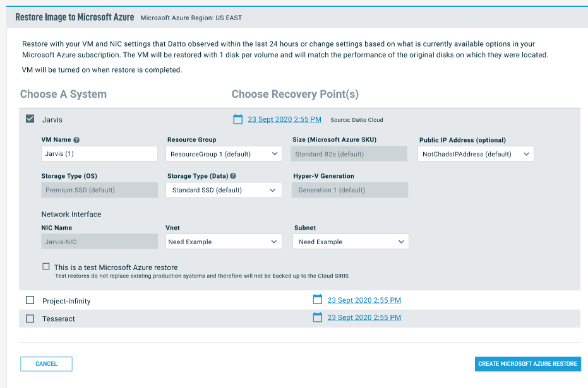Screen dimensions: 588x388
Task: Enable the test Microsoft Azure restore checkbox
Action: coord(45,267)
